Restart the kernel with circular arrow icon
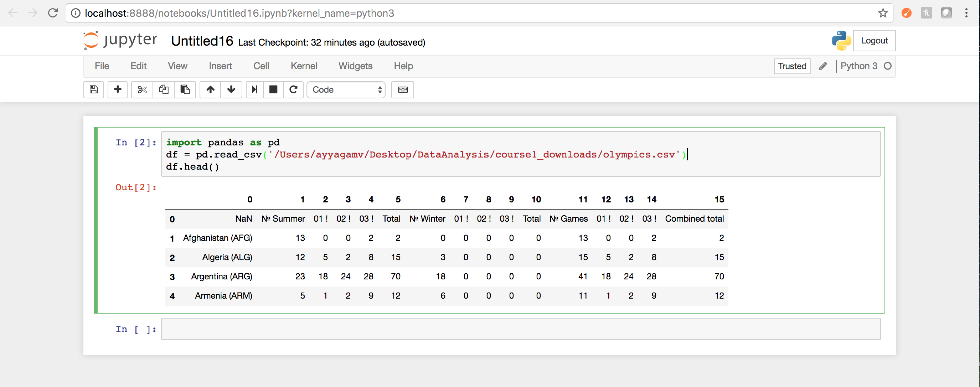The height and width of the screenshot is (387, 980). [x=293, y=90]
